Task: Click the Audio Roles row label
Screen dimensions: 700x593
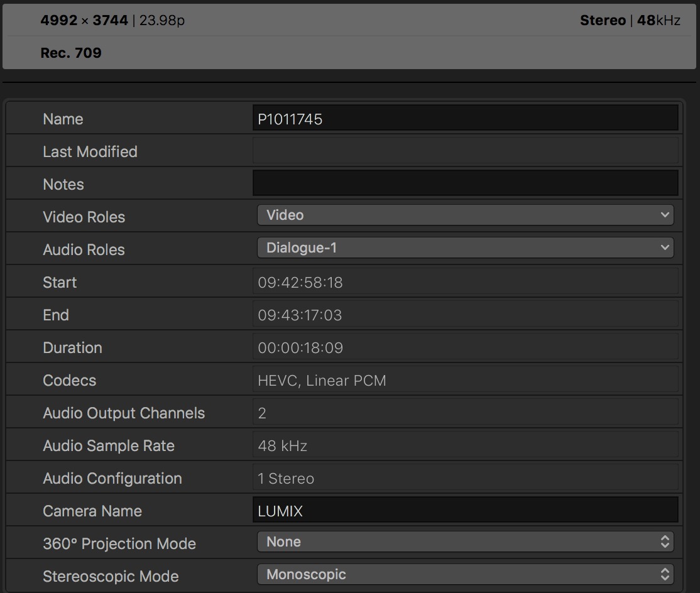Action: [84, 250]
